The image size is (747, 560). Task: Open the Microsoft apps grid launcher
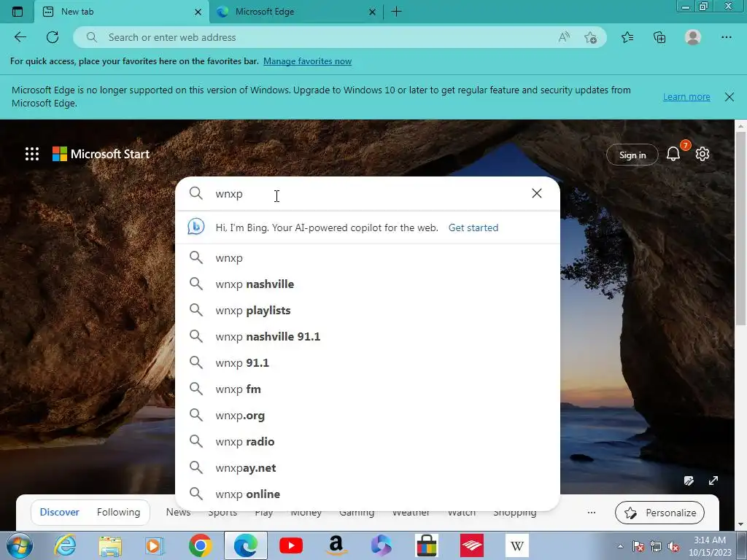pos(32,154)
